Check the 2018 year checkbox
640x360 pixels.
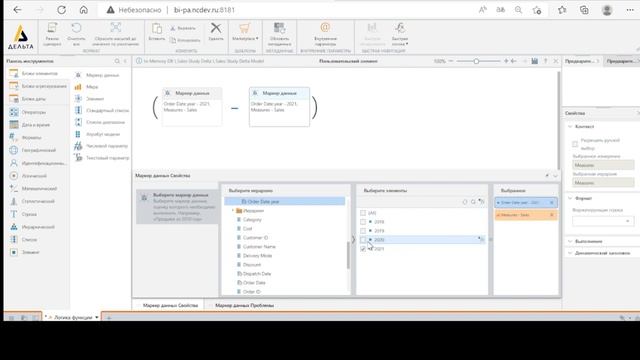(x=363, y=222)
